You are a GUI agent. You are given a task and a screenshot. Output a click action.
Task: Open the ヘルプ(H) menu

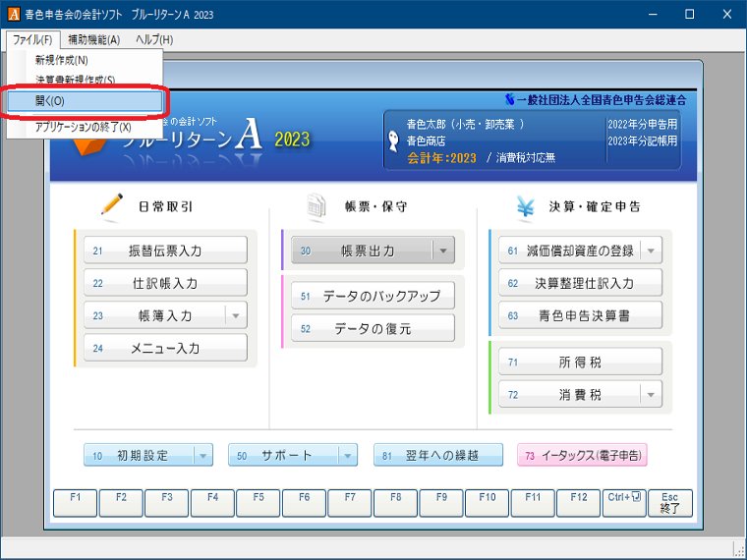pos(154,39)
